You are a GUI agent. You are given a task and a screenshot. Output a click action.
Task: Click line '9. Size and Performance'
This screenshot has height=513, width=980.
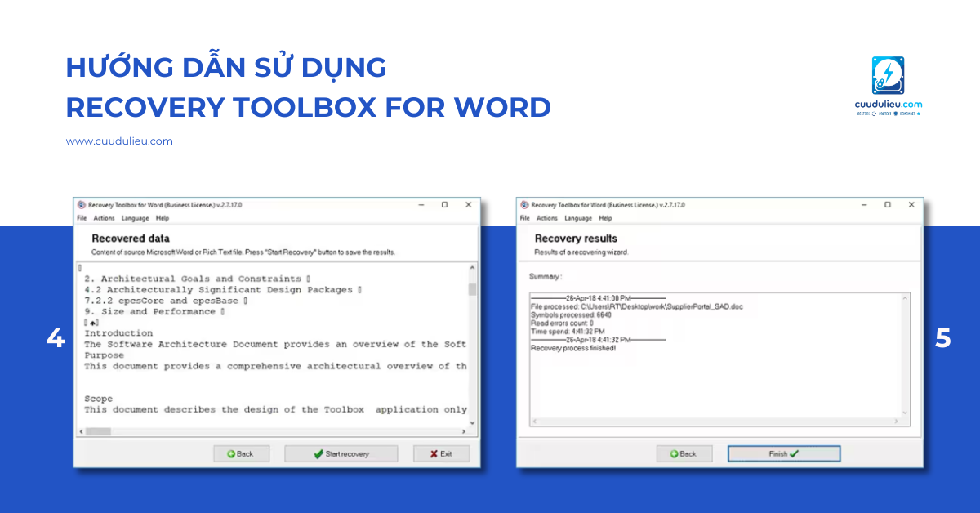[x=154, y=311]
